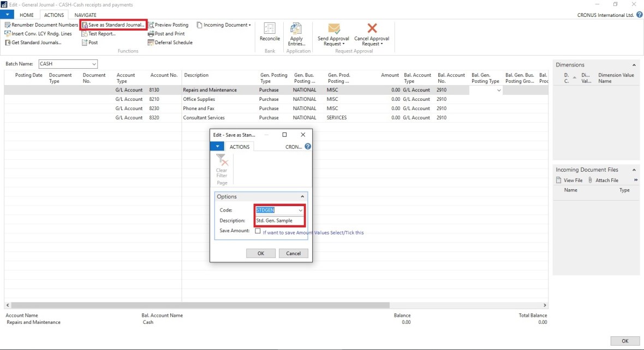Open the help icon beside CRONUS International
The image size is (644, 350).
[639, 15]
